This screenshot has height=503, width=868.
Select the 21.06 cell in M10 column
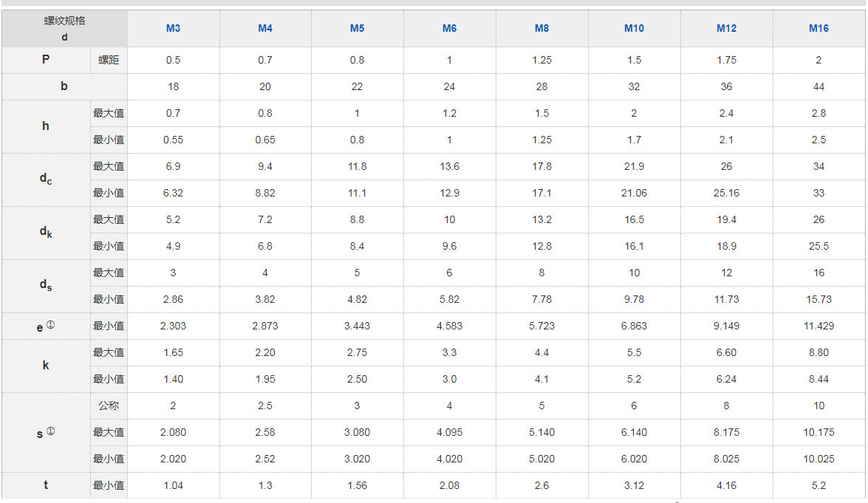click(634, 193)
